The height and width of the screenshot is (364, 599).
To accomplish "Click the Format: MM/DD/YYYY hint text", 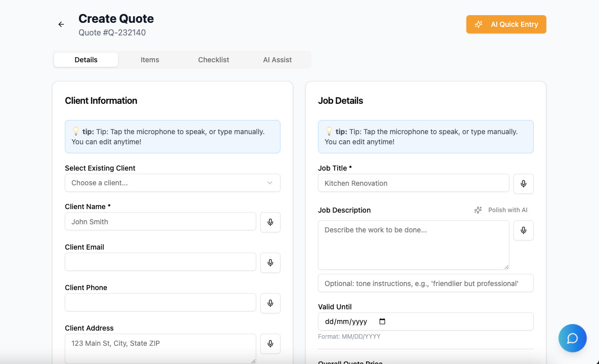I will [x=349, y=337].
